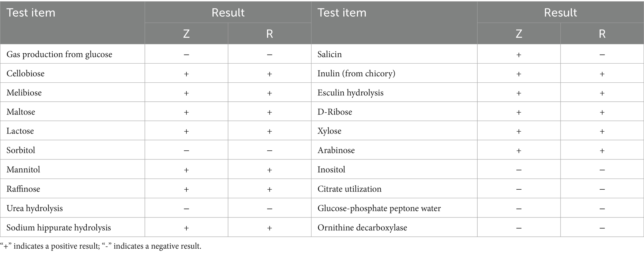Viewport: 644px width, 253px height.
Task: Select Inulin (from chicory) test item
Action: coord(356,74)
